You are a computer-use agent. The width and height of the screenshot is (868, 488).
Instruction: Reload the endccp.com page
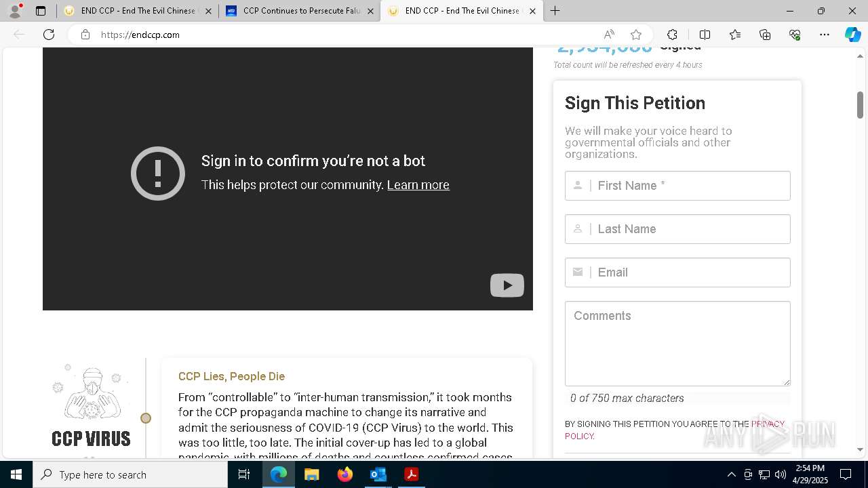tap(49, 35)
